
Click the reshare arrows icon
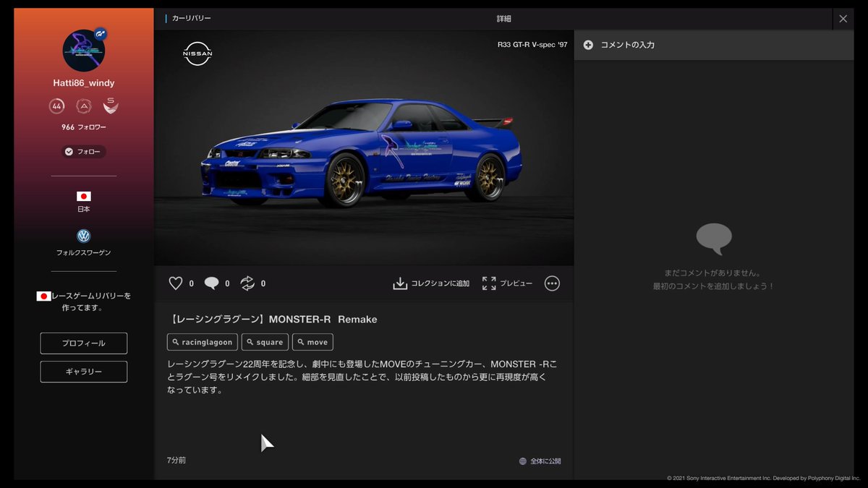247,283
